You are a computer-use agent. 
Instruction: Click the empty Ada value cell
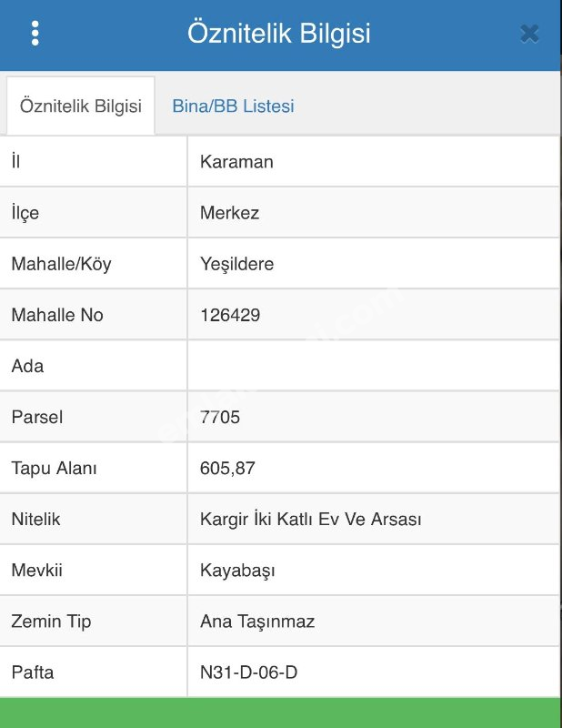click(374, 366)
